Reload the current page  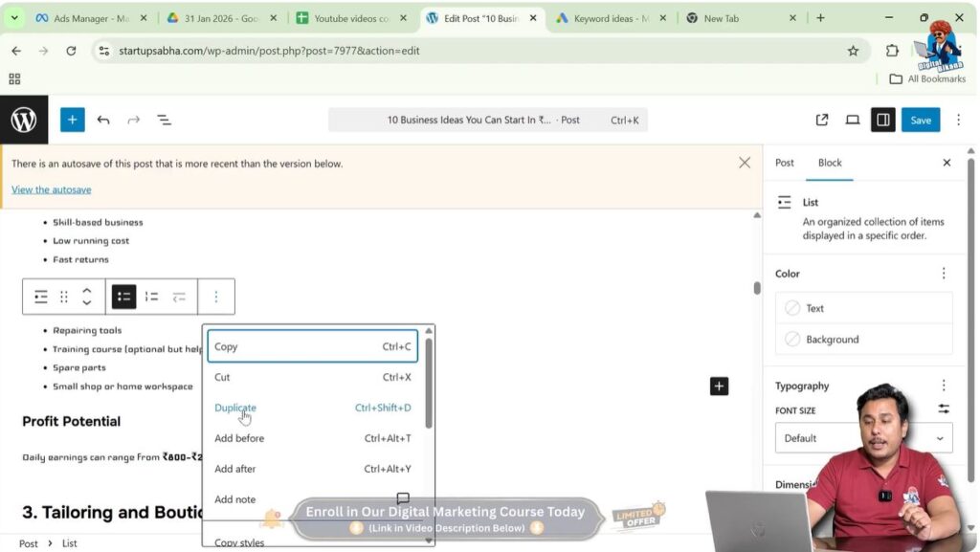point(71,51)
